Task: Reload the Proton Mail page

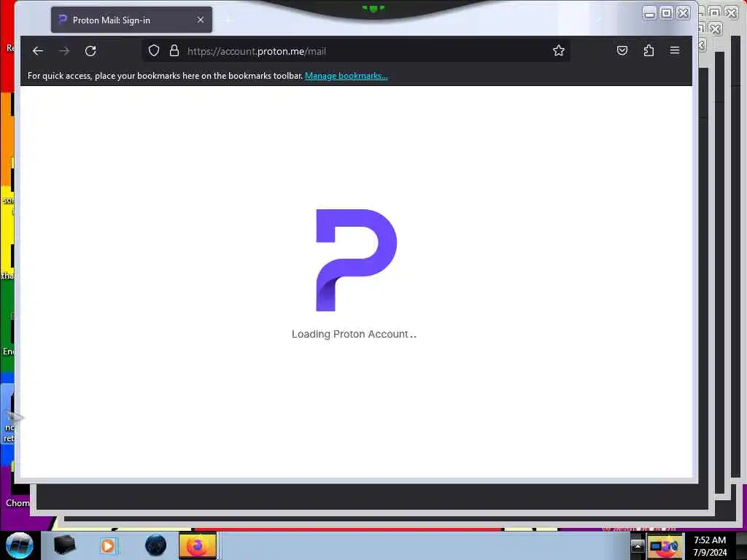Action: (90, 51)
